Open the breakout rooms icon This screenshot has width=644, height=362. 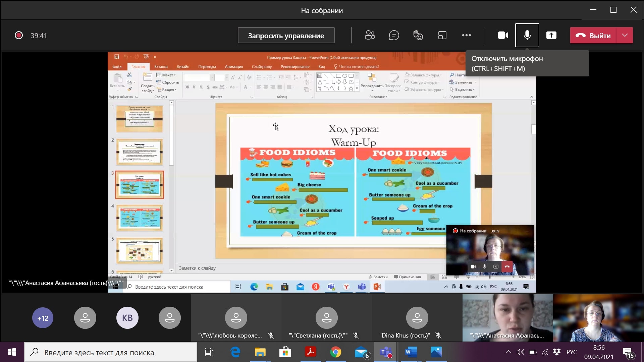[x=442, y=35]
